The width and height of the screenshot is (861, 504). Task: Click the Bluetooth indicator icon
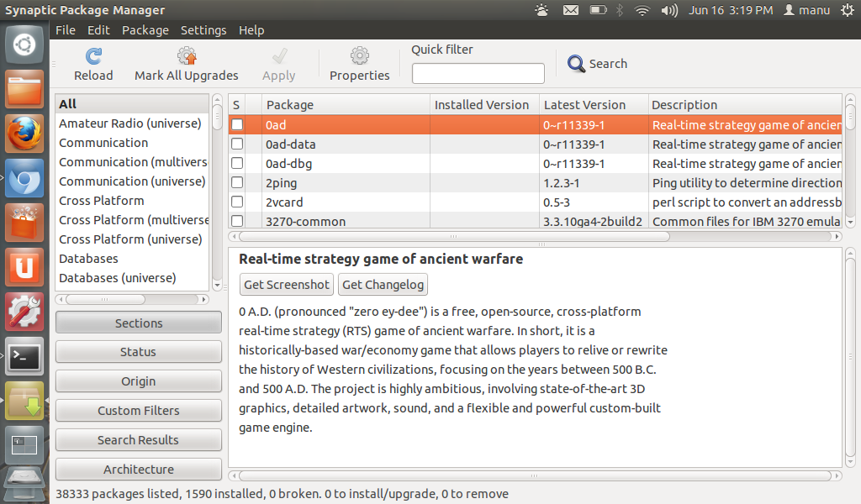pyautogui.click(x=620, y=10)
